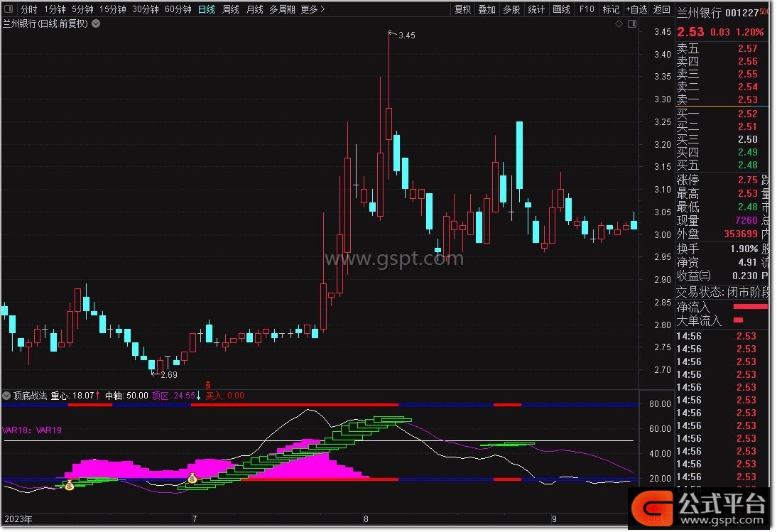777x532 pixels.
Task: Switch to 30分钟 period
Action: coord(145,9)
